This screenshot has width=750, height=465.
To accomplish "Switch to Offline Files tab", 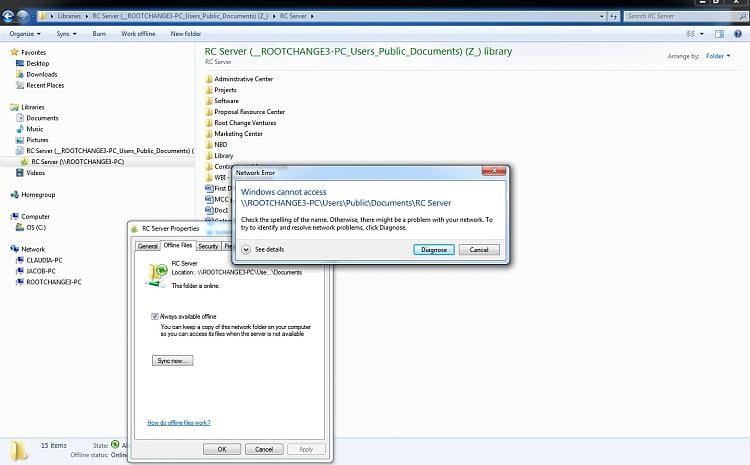I will tap(177, 245).
